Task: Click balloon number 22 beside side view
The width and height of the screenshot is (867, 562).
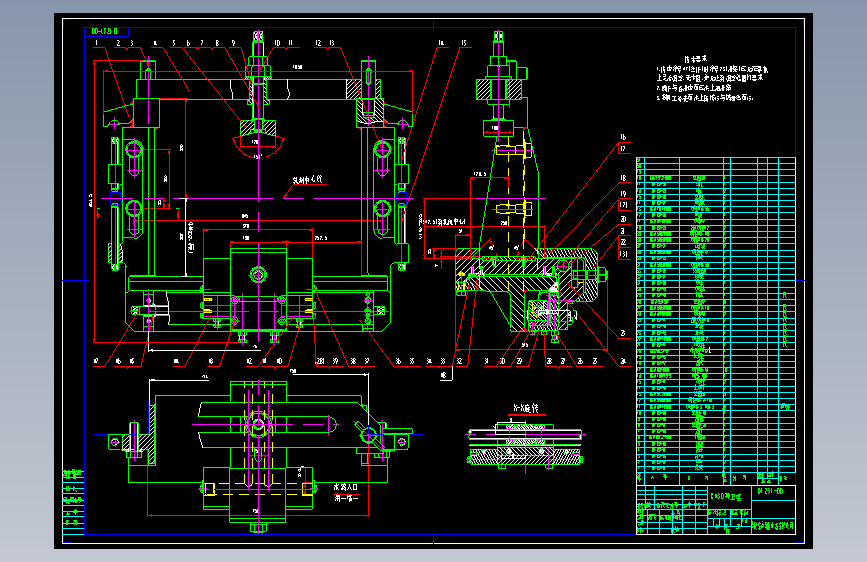Action: [623, 242]
